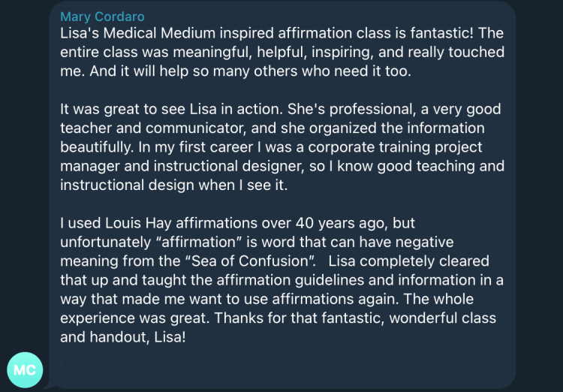
Task: Open Mary Cordaro's sender name
Action: pos(102,17)
